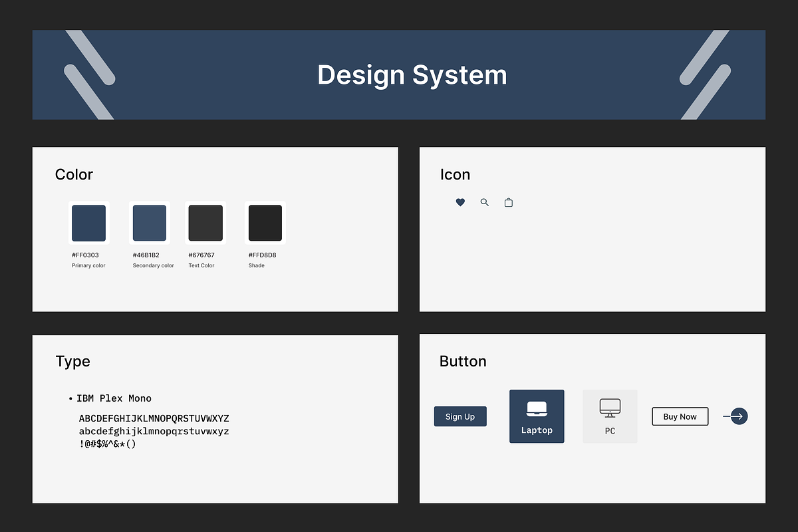Click the monitor icon in the PC tile
The width and height of the screenshot is (798, 532).
610,408
